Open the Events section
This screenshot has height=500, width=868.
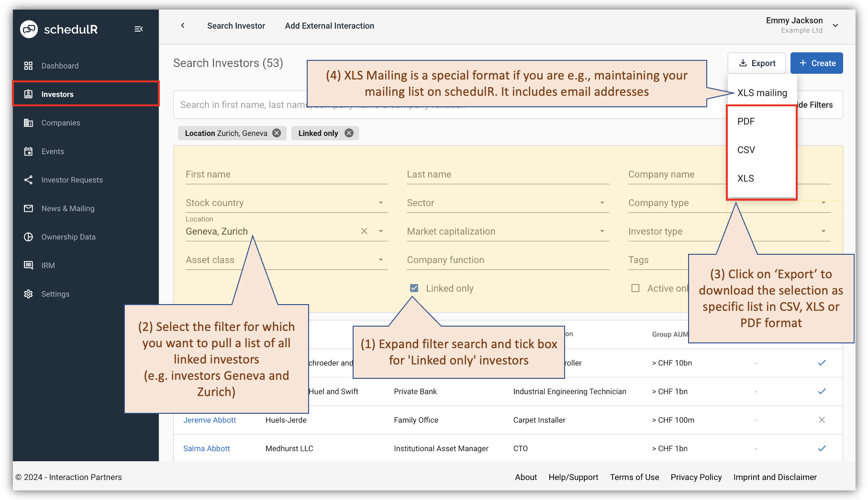point(53,151)
